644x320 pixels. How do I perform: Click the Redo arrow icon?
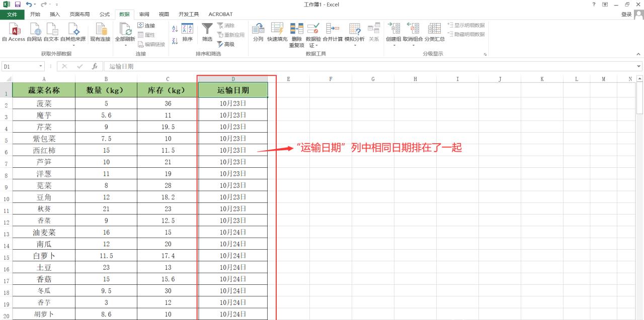tap(44, 5)
